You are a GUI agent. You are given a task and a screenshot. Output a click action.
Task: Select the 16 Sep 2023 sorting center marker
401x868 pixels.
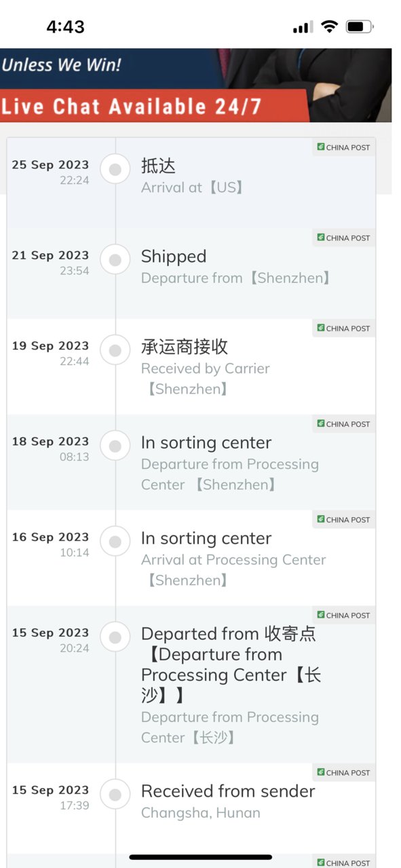click(115, 542)
